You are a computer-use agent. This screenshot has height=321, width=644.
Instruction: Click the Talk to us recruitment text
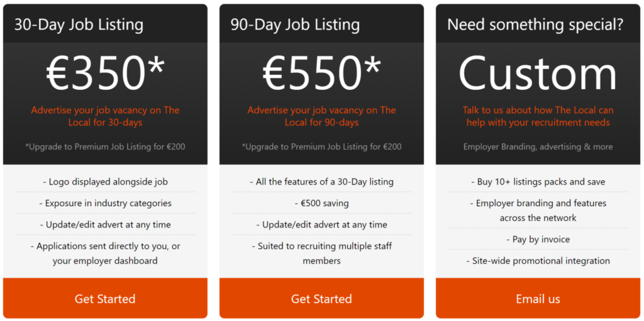[x=538, y=116]
